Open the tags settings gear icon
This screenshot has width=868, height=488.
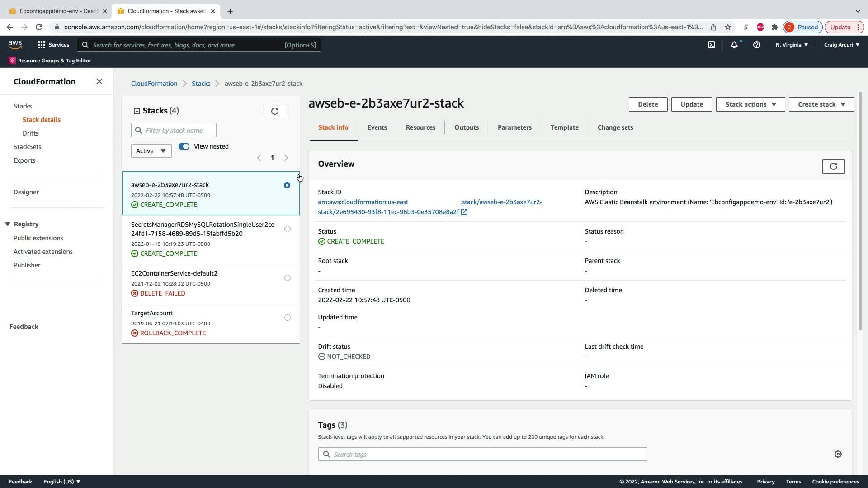click(x=838, y=454)
